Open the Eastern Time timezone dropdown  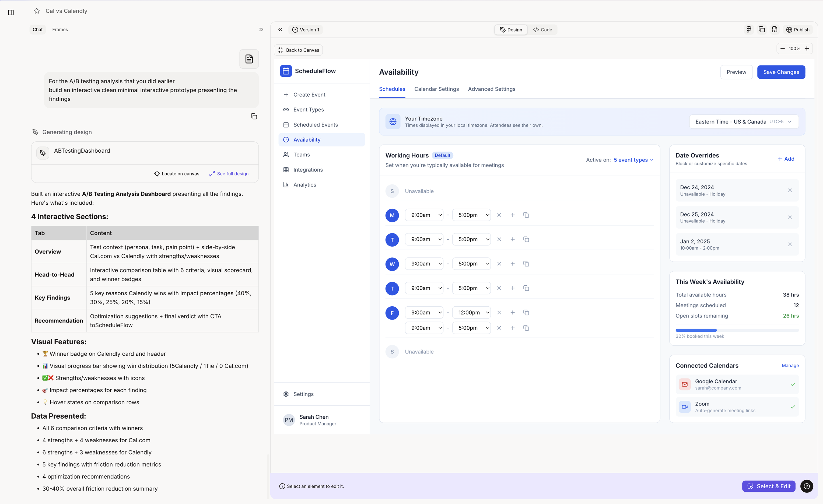point(744,122)
